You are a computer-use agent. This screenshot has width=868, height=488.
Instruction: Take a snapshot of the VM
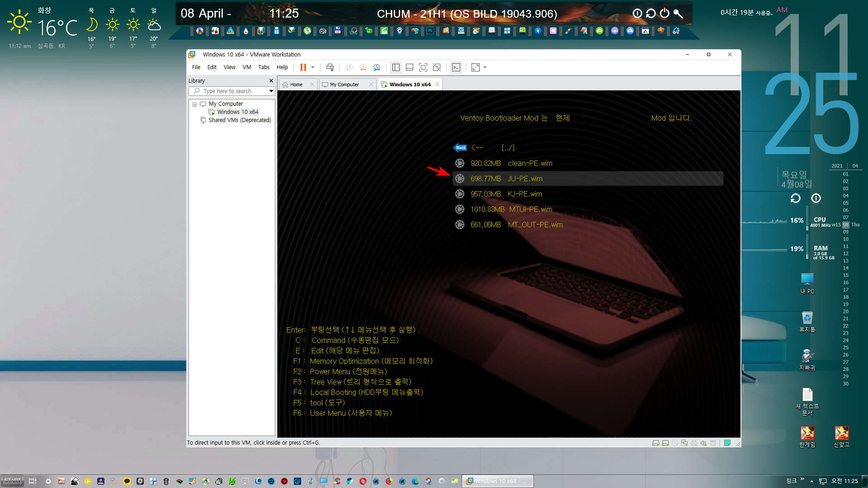point(349,67)
